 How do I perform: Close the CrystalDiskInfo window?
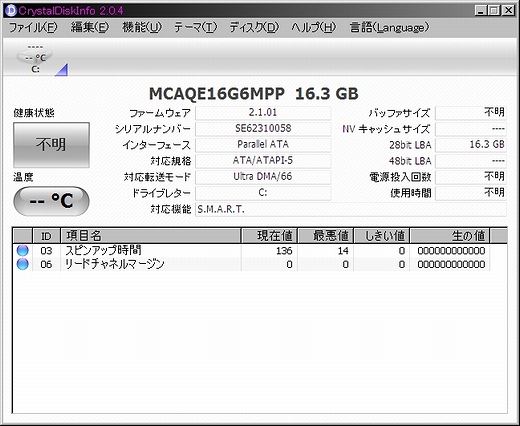pos(508,11)
